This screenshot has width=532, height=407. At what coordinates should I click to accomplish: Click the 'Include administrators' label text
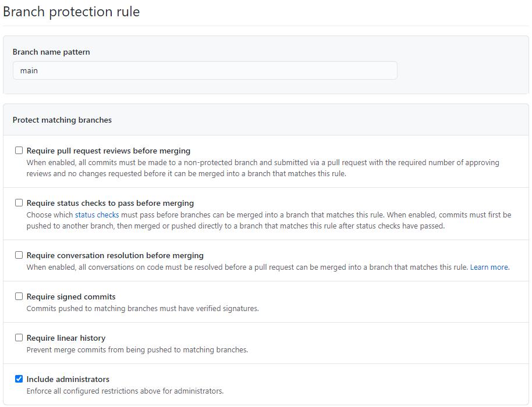(x=68, y=379)
